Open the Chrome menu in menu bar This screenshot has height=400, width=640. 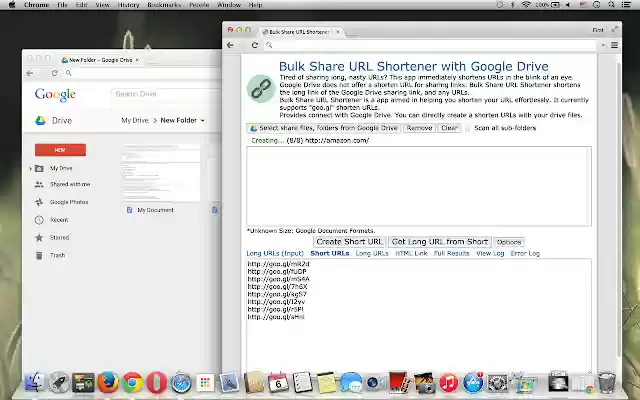coord(36,5)
